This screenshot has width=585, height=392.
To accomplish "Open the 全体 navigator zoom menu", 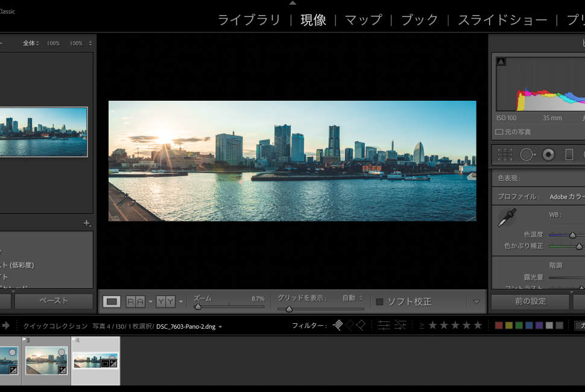I will tap(31, 43).
